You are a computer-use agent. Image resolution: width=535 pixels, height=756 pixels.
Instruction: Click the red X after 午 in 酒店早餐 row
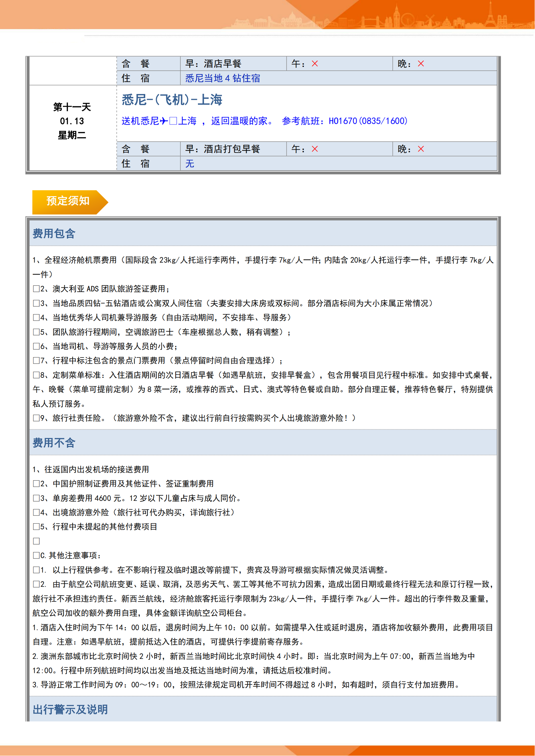click(315, 64)
